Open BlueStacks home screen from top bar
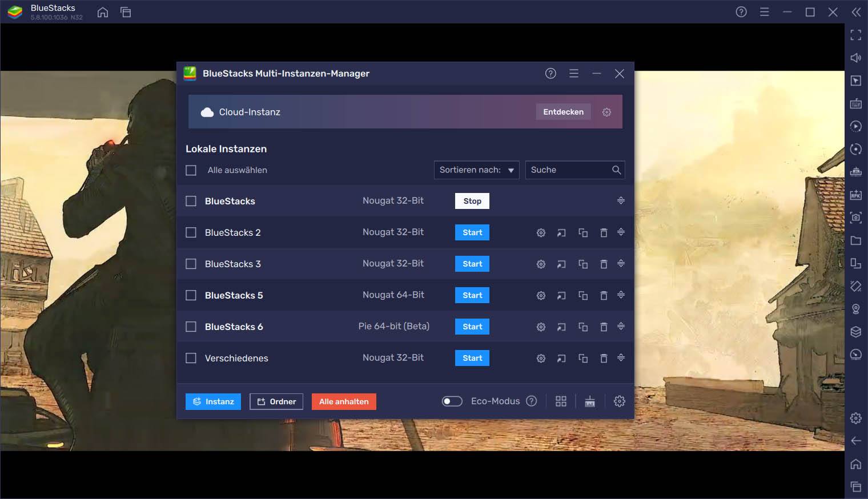This screenshot has height=499, width=868. [103, 12]
